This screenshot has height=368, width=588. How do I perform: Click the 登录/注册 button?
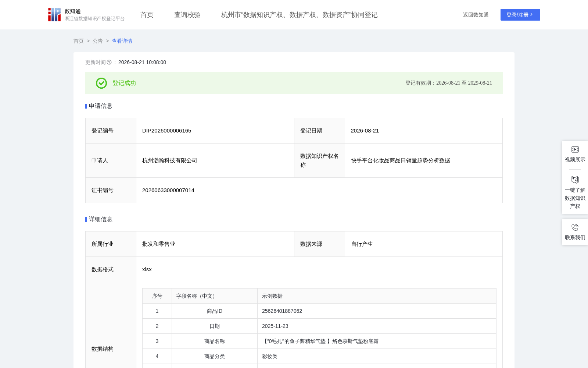point(520,15)
